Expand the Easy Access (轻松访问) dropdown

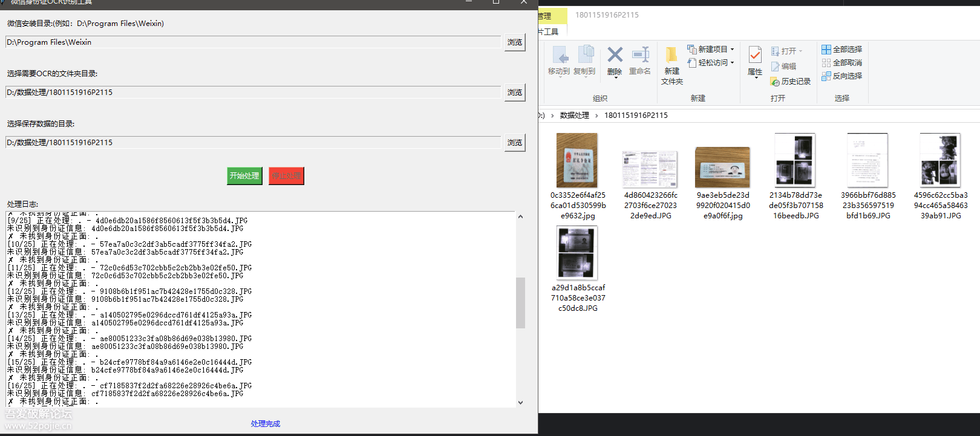732,63
